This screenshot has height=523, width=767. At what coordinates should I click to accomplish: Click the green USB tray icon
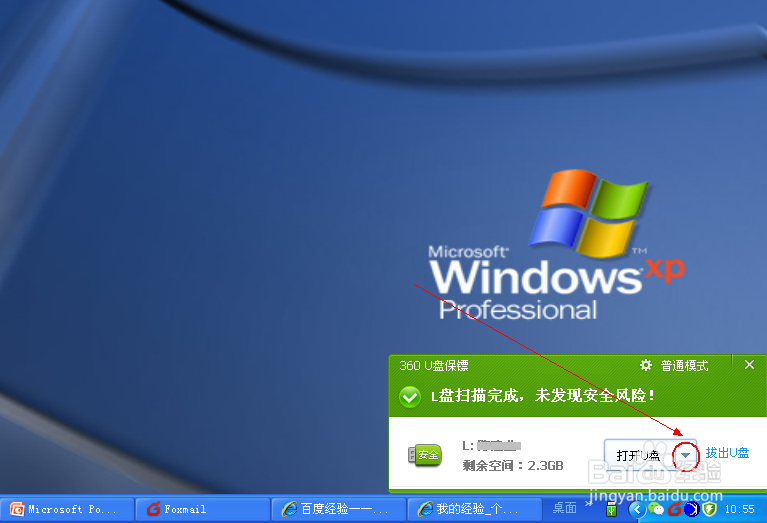(x=611, y=509)
